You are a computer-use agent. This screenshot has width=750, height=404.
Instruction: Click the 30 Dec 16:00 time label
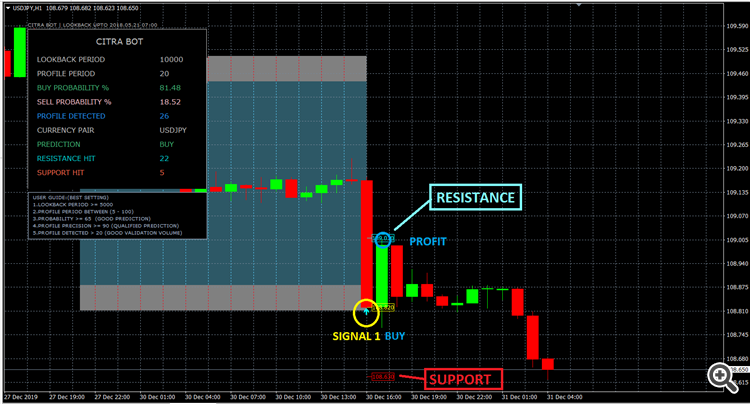(384, 397)
